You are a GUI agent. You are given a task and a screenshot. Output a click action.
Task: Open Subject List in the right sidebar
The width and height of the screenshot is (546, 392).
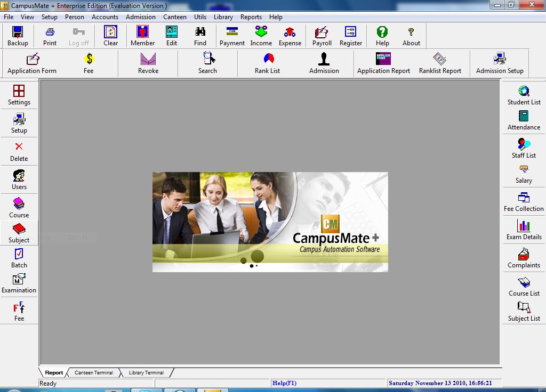point(524,311)
